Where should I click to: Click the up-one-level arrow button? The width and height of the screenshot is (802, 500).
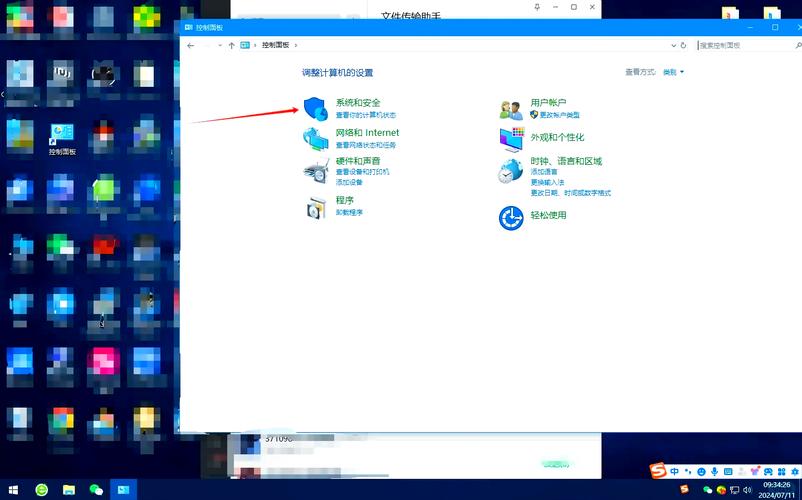(x=231, y=45)
